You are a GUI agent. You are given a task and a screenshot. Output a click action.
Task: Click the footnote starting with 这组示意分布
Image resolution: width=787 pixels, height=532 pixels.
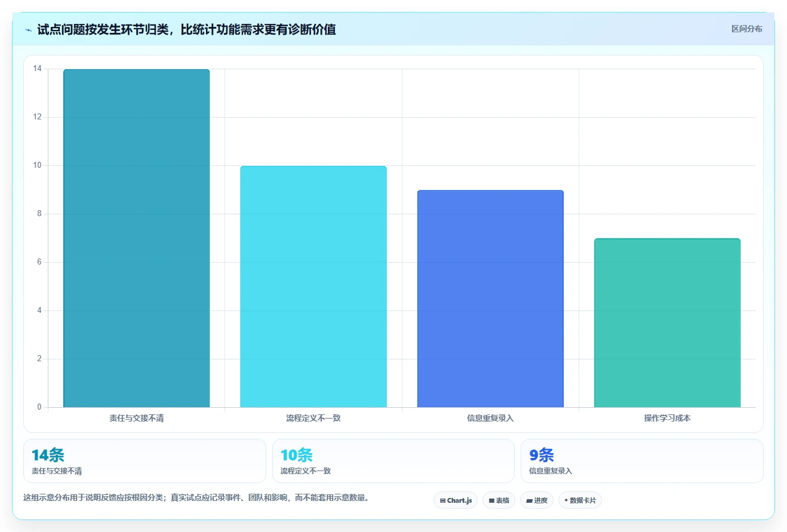[x=196, y=497]
